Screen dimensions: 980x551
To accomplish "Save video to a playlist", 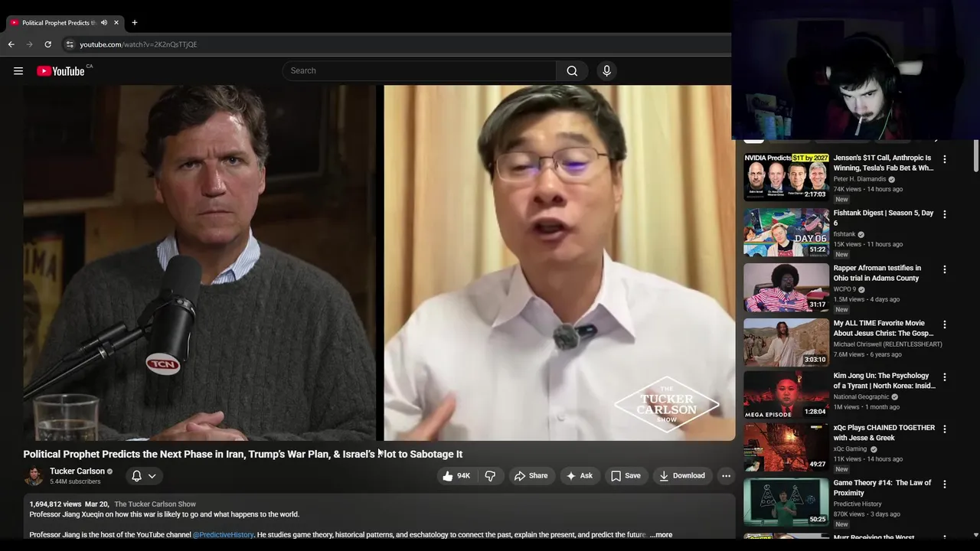I will coord(626,476).
